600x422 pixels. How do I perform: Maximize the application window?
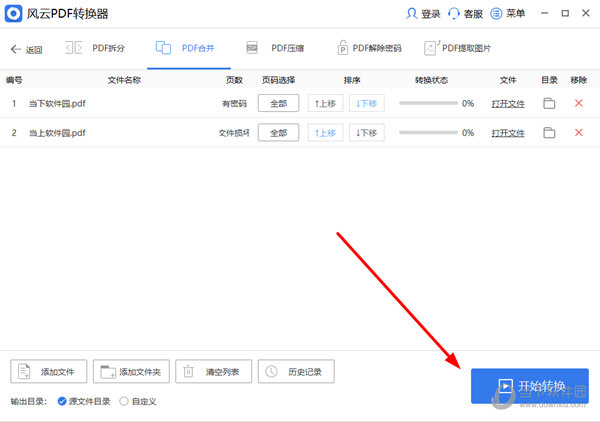click(565, 13)
